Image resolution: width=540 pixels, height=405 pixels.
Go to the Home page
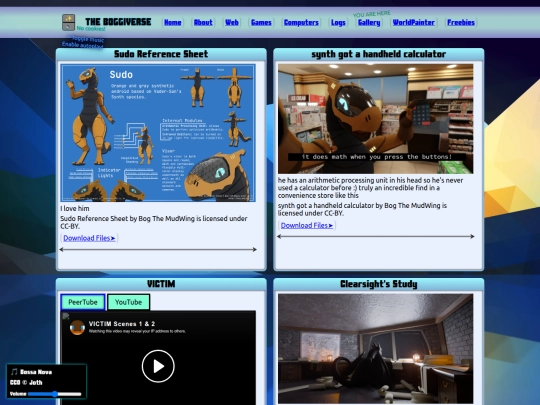click(173, 22)
